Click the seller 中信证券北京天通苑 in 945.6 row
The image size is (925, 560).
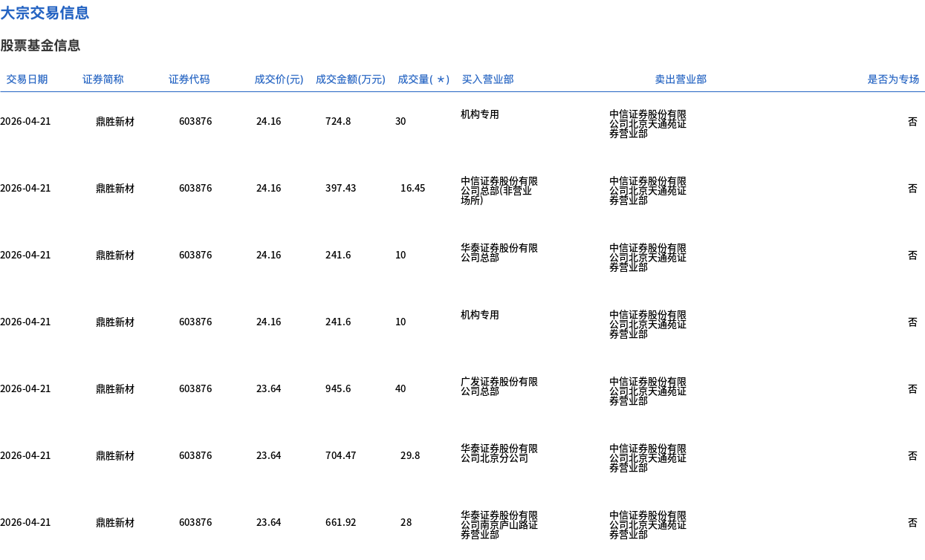click(648, 391)
